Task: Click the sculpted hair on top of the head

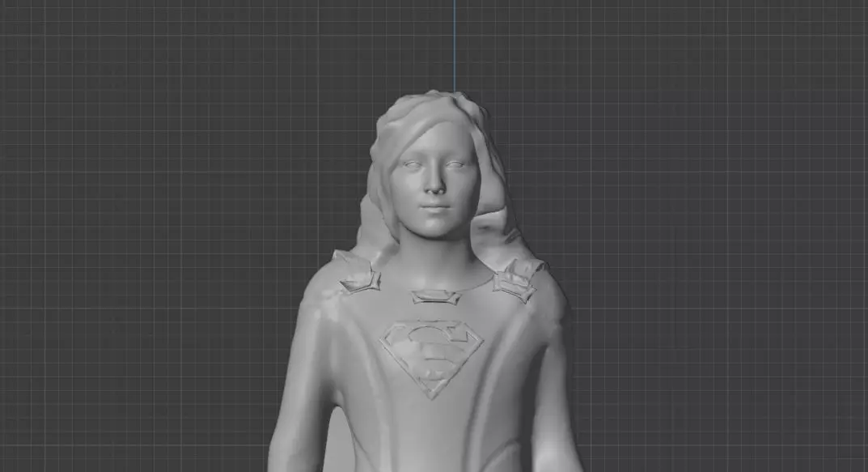Action: [434, 110]
